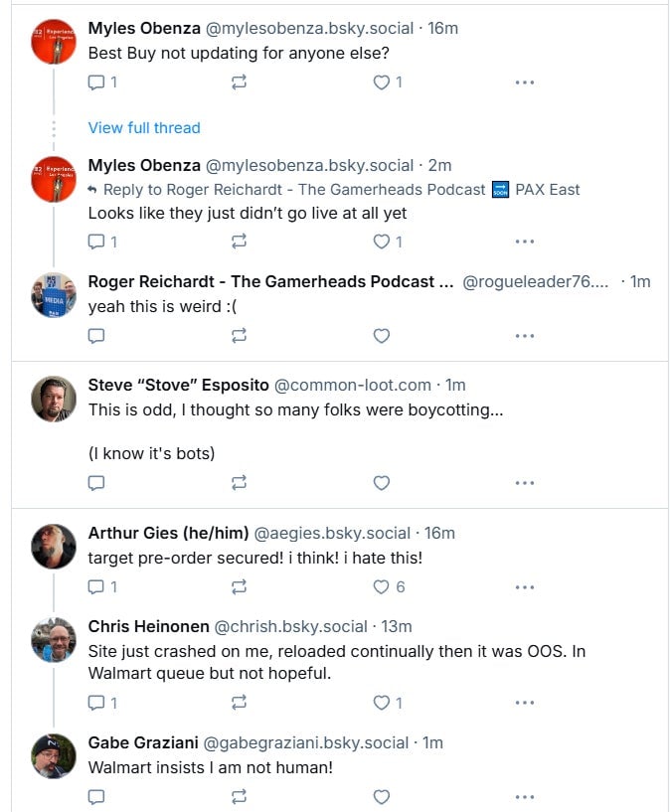Open more options on Steve Esposito's post

[525, 483]
